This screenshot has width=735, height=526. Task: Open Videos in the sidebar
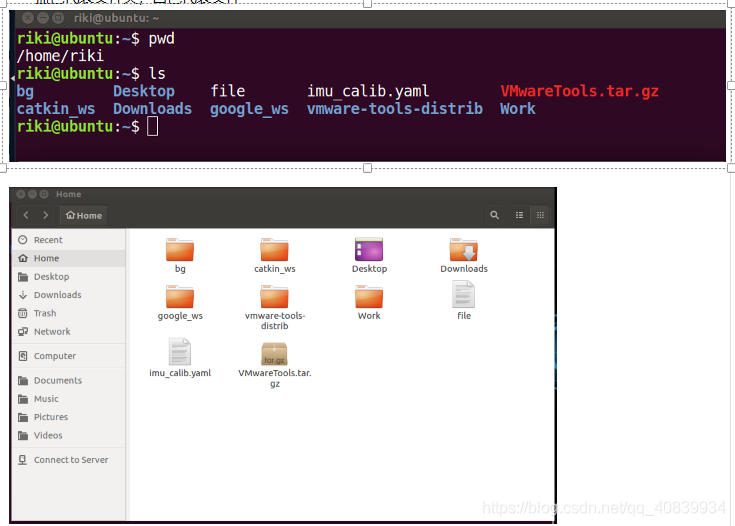(x=69, y=435)
